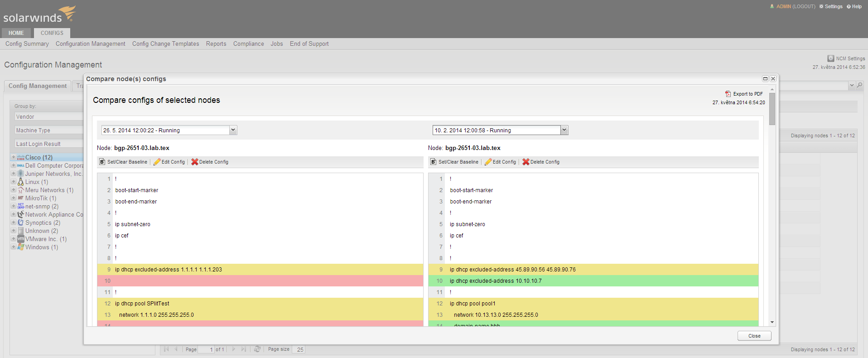This screenshot has width=868, height=358.
Task: Click the Close button in dialog
Action: click(x=754, y=336)
